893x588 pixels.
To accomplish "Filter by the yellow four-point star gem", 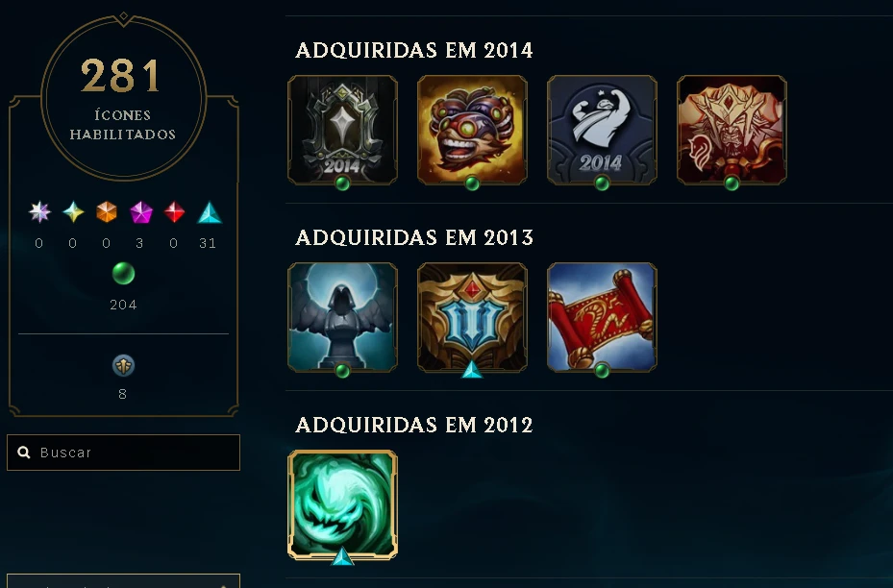I will click(73, 212).
